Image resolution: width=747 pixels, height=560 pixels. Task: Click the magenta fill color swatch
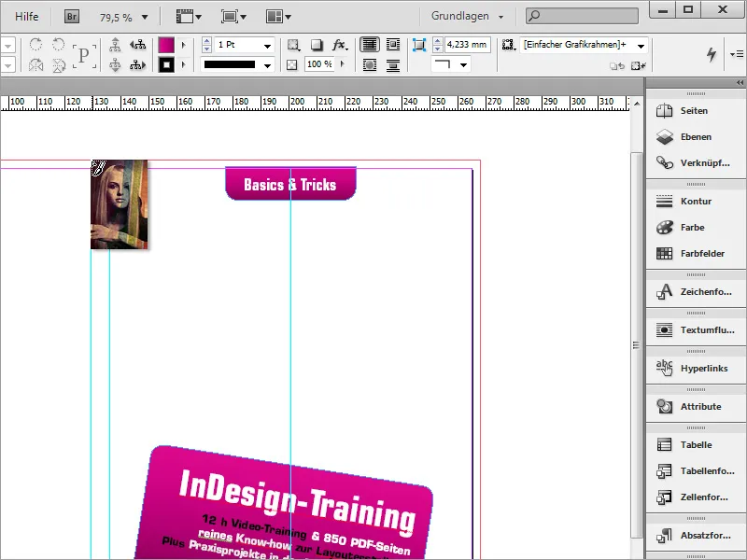click(166, 45)
